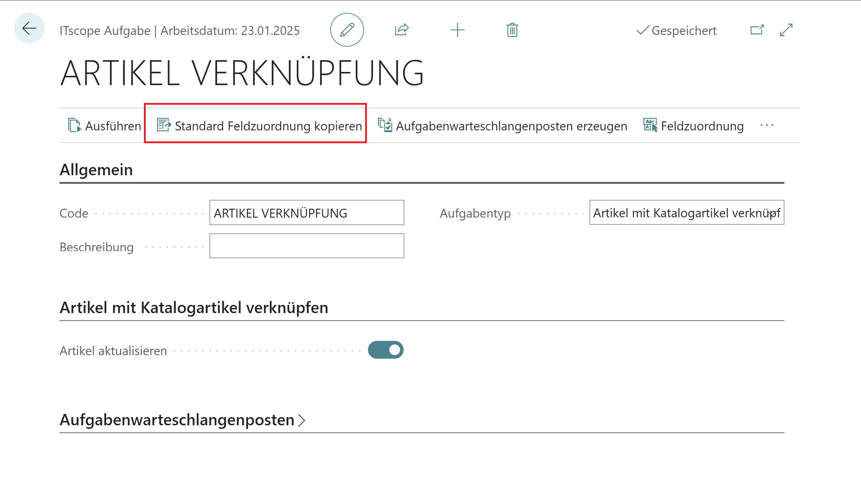
Task: Click the trash delete icon
Action: pos(512,30)
